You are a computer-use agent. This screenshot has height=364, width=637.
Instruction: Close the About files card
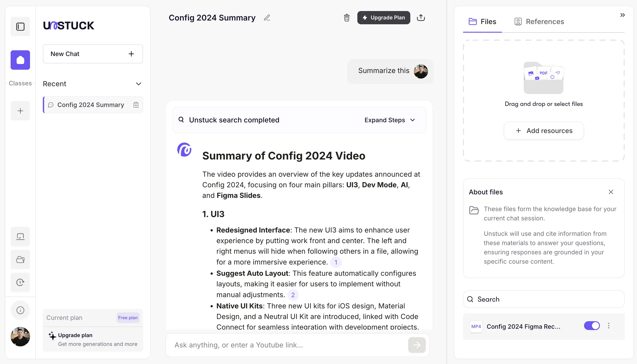coord(611,192)
